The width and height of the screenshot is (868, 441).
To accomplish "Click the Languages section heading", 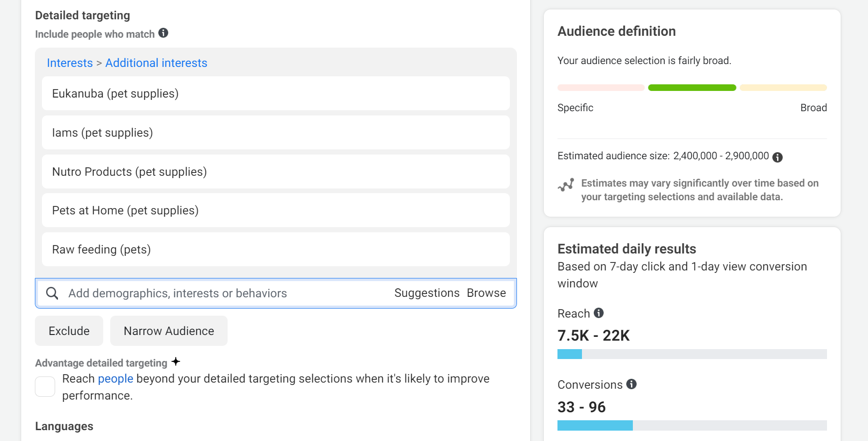I will [x=64, y=426].
